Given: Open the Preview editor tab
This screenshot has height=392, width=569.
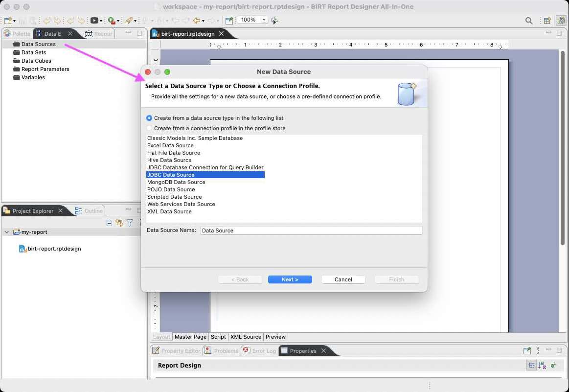Looking at the screenshot, I should click(x=275, y=337).
